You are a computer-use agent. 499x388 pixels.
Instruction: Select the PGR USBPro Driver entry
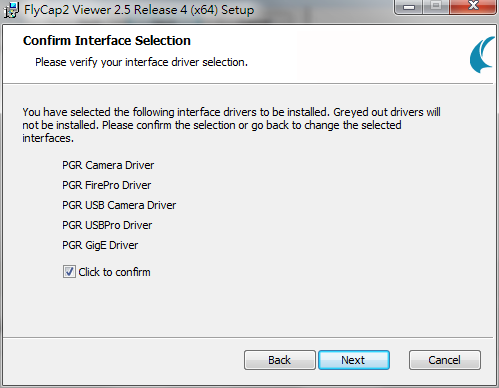[x=107, y=225]
